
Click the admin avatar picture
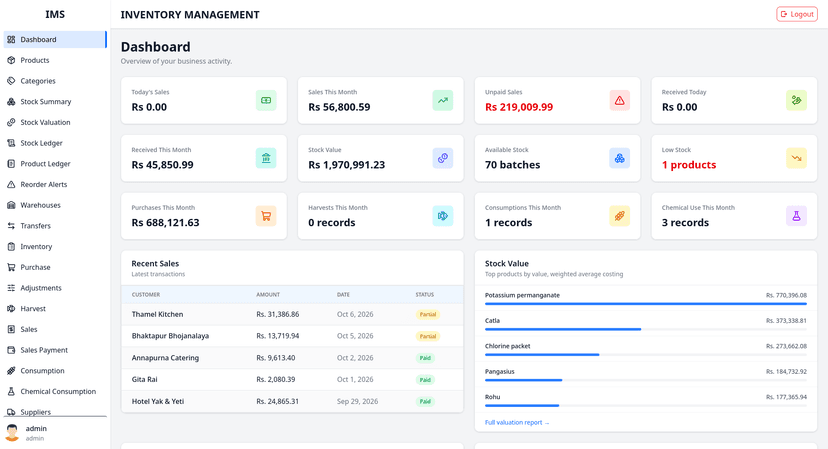[x=12, y=433]
